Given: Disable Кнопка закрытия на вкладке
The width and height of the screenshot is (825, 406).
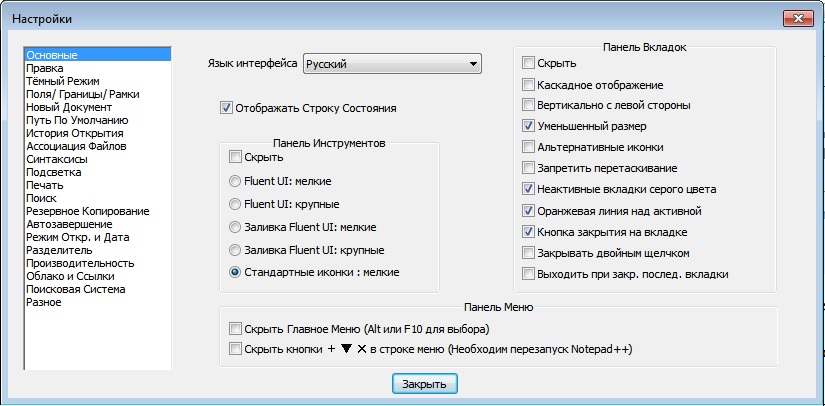Looking at the screenshot, I should coord(529,232).
